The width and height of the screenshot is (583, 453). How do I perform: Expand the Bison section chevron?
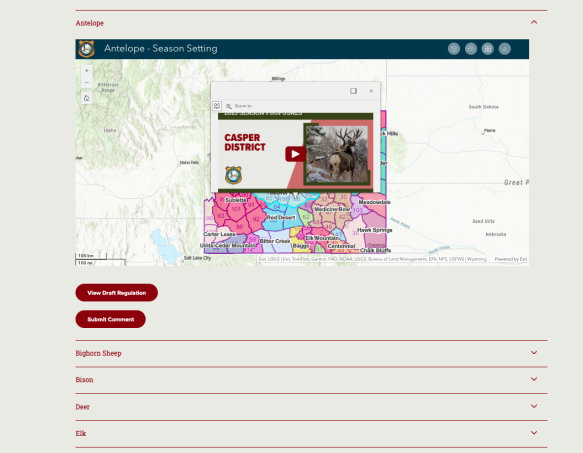tap(534, 379)
